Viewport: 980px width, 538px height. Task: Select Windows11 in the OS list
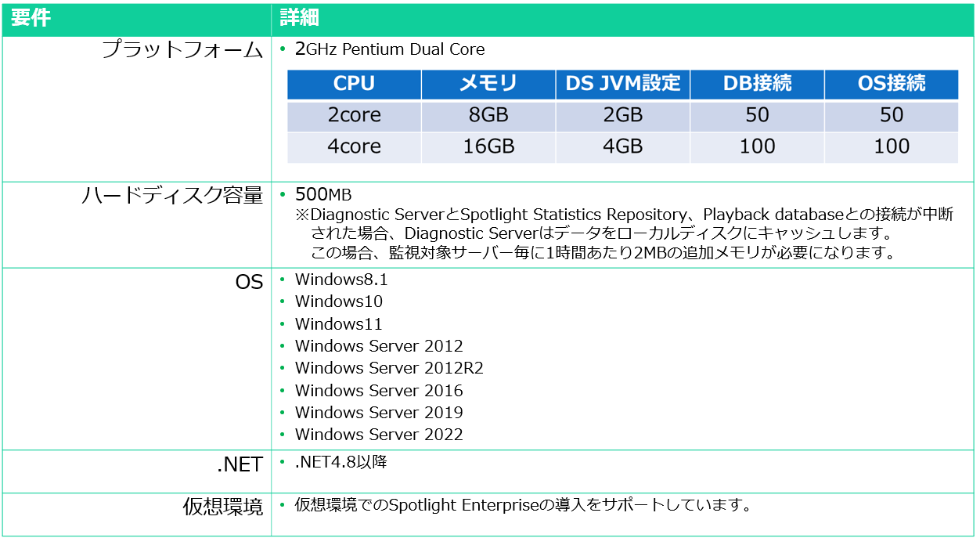pos(339,324)
